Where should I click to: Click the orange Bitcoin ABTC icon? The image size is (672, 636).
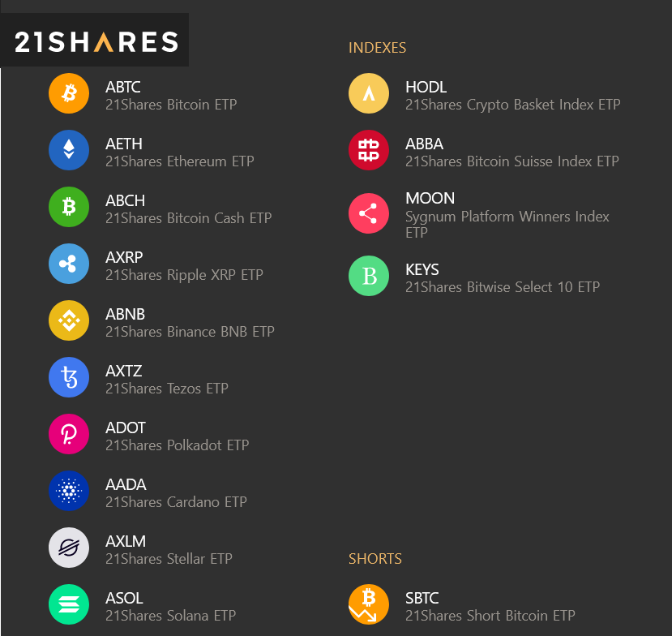point(69,93)
